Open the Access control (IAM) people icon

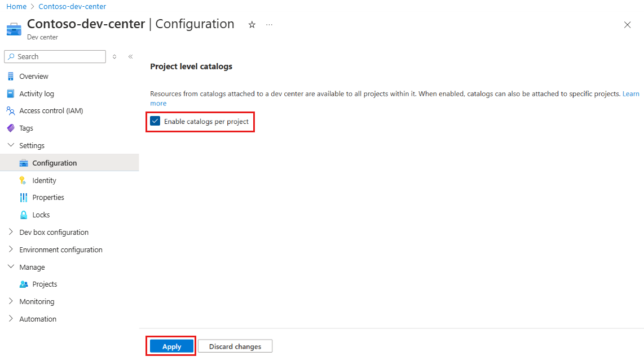(11, 111)
